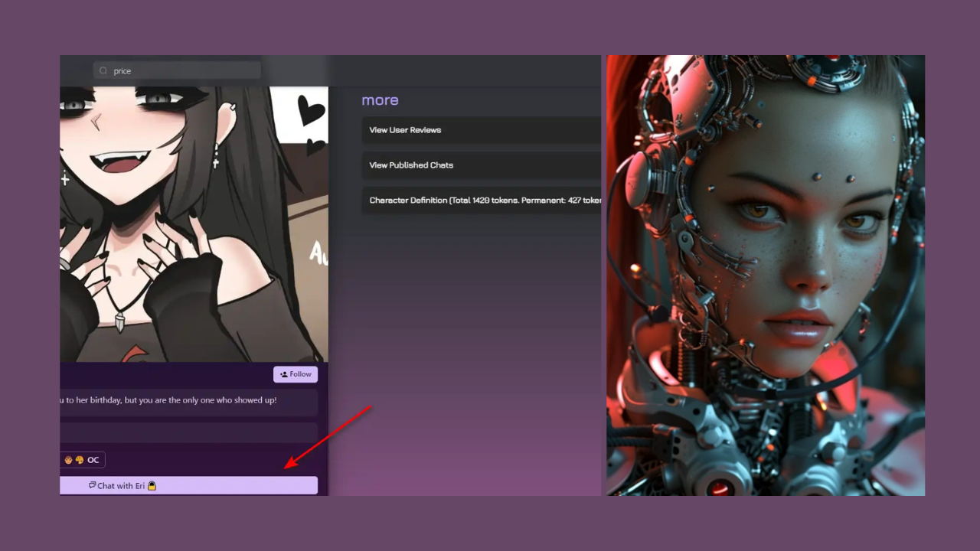Click the person-plus icon on the Follow button
Viewport: 980px width, 551px height.
284,374
